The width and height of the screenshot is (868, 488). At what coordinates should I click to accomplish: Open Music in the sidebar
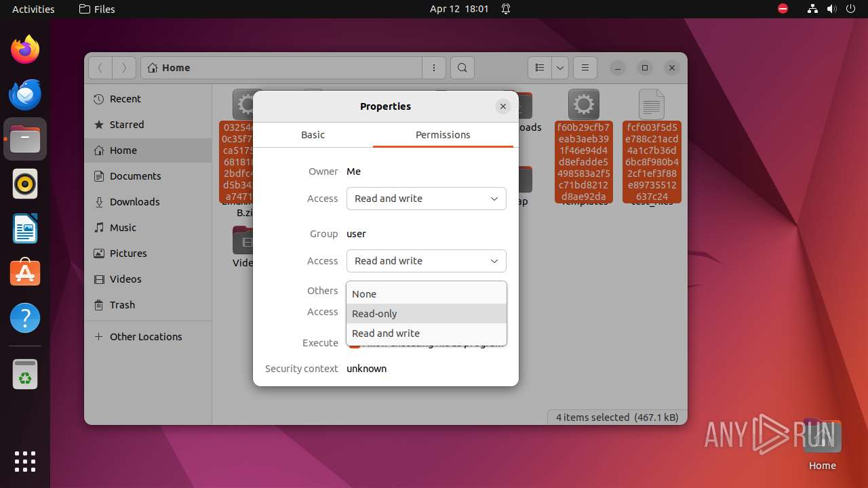pyautogui.click(x=148, y=228)
